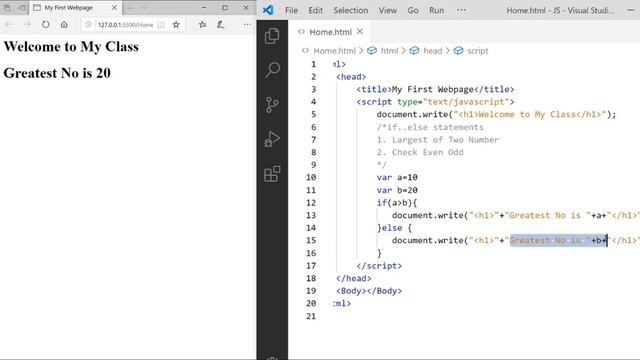Image resolution: width=640 pixels, height=360 pixels.
Task: Open the Selection menu
Action: click(x=351, y=10)
